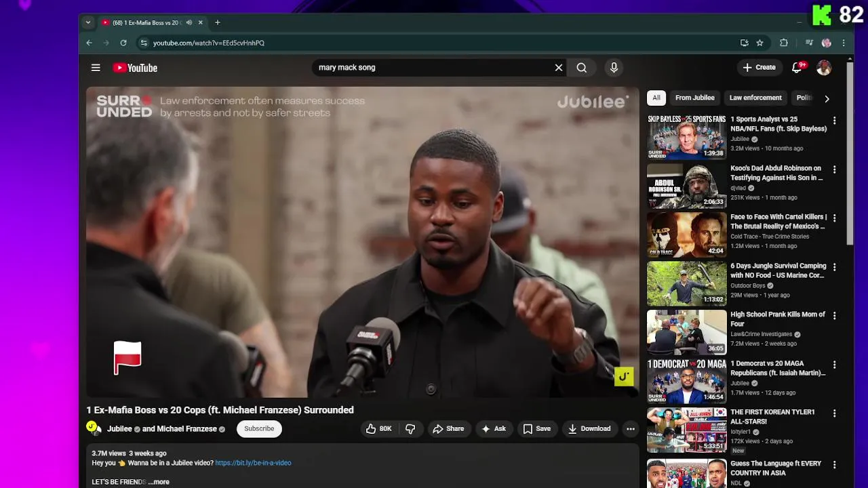The width and height of the screenshot is (868, 488).
Task: Open options for TYLER1 ALL-STARS video
Action: (835, 413)
